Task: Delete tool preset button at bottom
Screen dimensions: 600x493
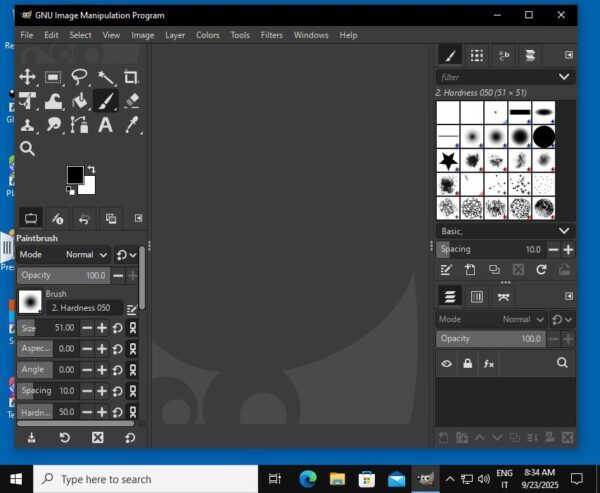Action: click(97, 437)
